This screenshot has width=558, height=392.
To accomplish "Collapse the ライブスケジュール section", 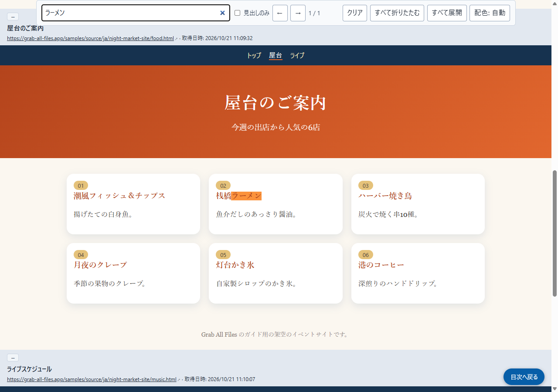I will (x=13, y=358).
